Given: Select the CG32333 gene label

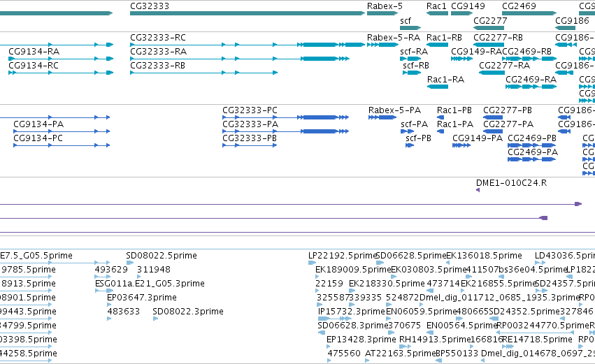Looking at the screenshot, I should [x=150, y=6].
